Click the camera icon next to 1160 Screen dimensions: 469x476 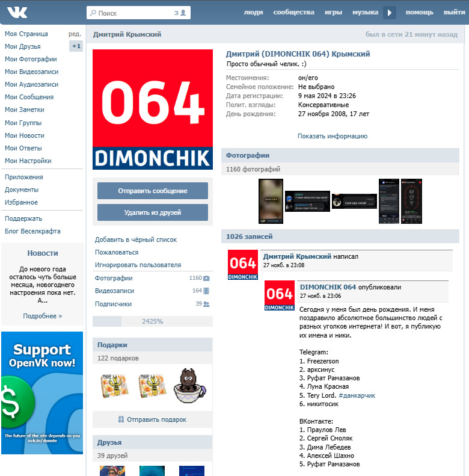tap(206, 278)
